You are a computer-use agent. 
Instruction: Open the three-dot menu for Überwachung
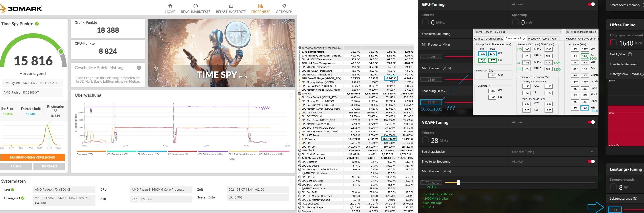(291, 95)
